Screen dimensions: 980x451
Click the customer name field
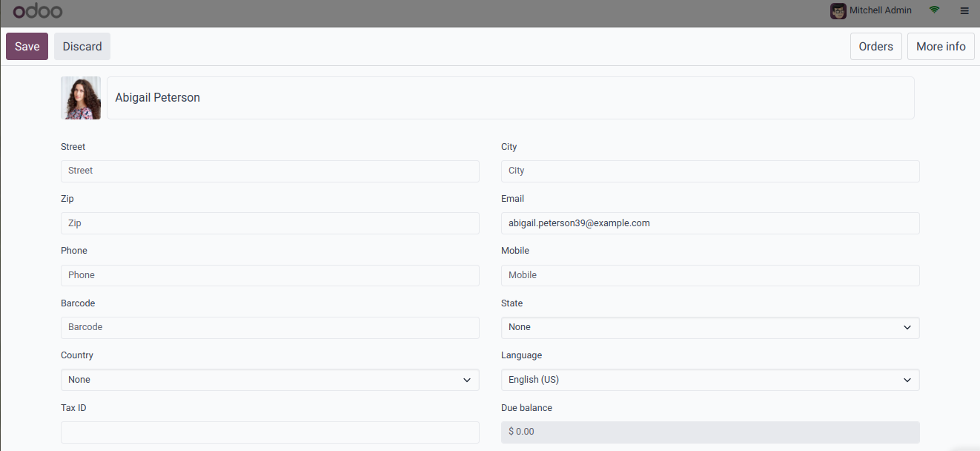[510, 98]
